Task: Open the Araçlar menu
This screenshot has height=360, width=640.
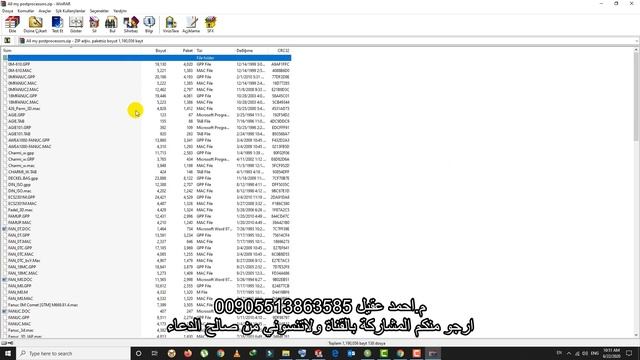Action: point(45,11)
